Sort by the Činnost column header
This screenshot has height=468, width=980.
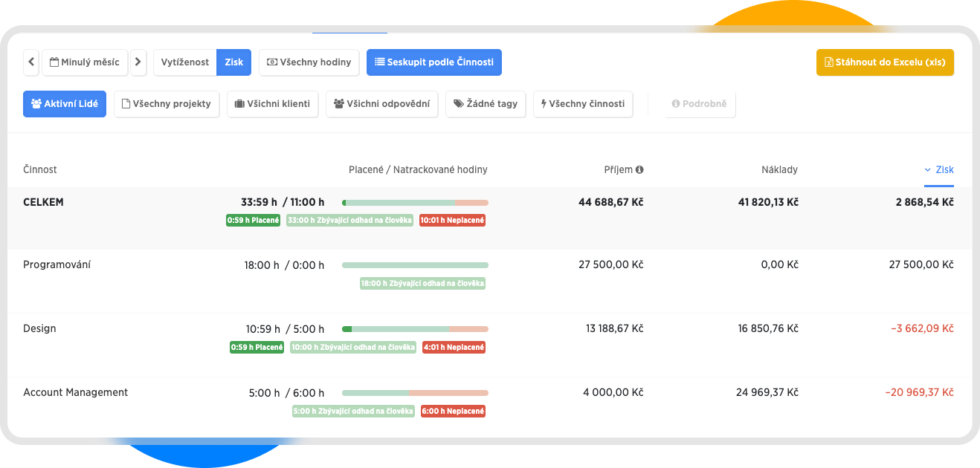pyautogui.click(x=40, y=169)
